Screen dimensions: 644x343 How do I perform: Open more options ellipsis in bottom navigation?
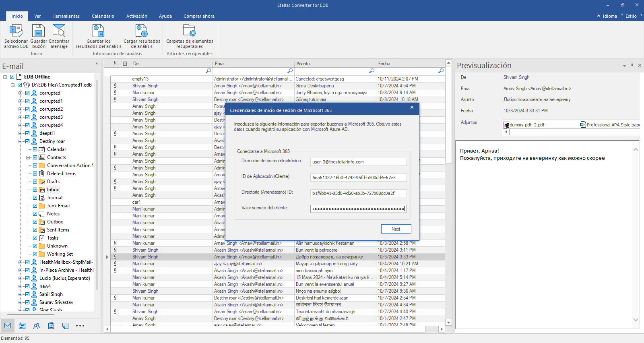80,326
